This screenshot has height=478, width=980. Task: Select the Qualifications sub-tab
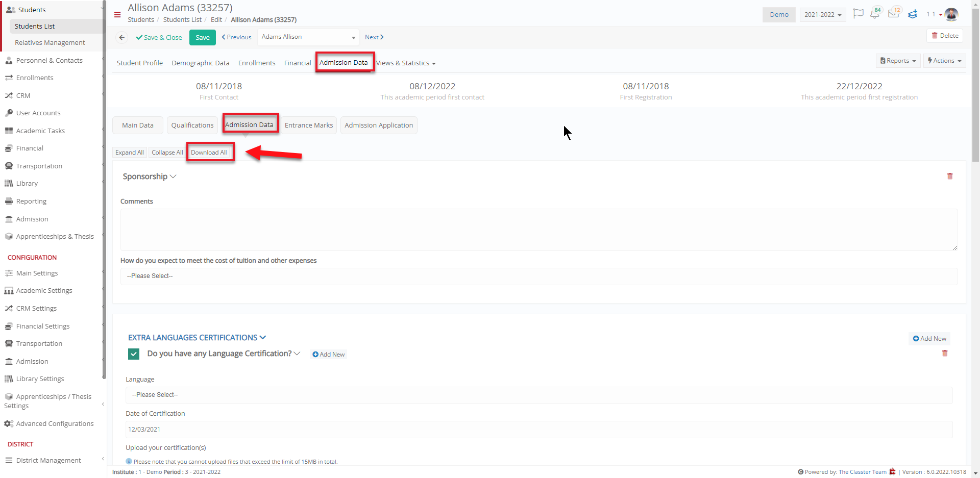pyautogui.click(x=192, y=125)
